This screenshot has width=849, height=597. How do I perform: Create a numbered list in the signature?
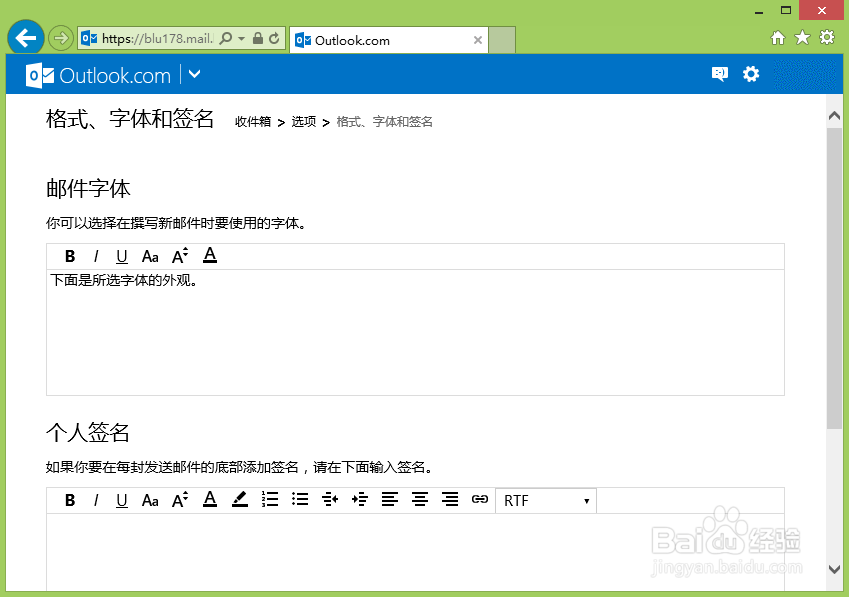[x=270, y=500]
